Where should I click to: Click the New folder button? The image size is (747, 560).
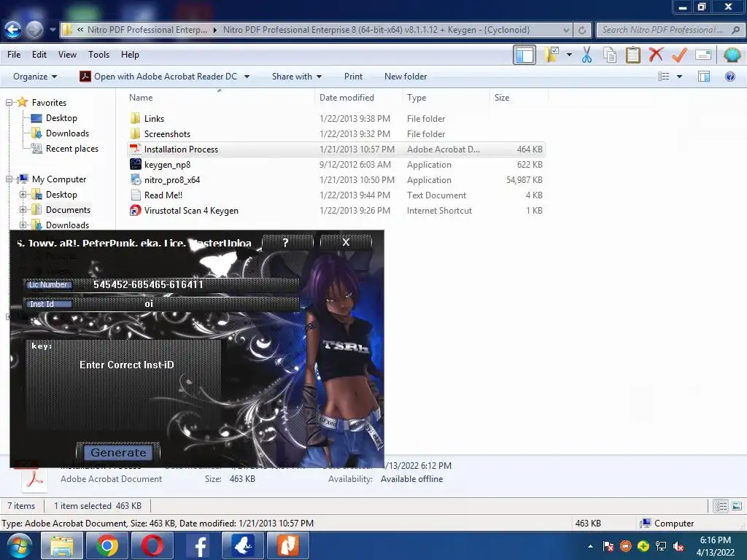tap(406, 77)
